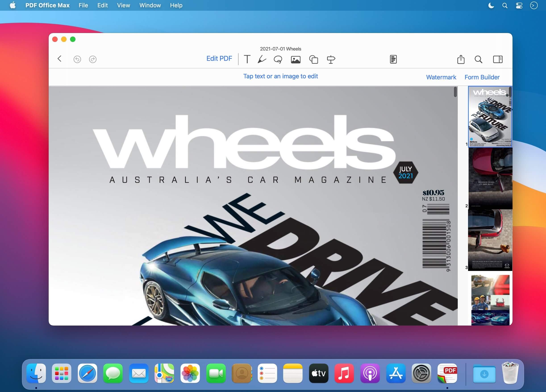Go back with the left chevron
Image resolution: width=546 pixels, height=392 pixels.
coord(59,59)
